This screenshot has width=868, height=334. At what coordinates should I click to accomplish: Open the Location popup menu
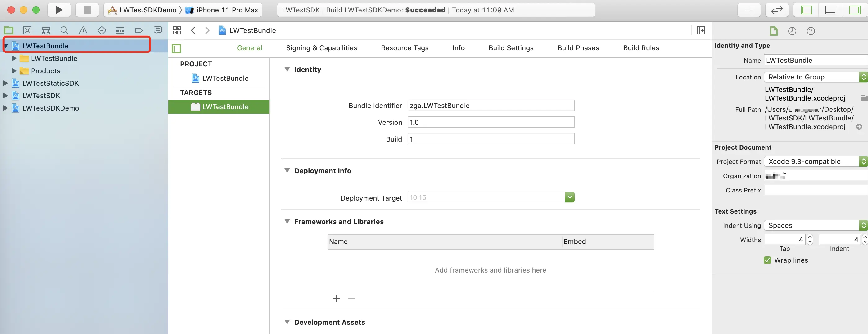click(x=816, y=77)
